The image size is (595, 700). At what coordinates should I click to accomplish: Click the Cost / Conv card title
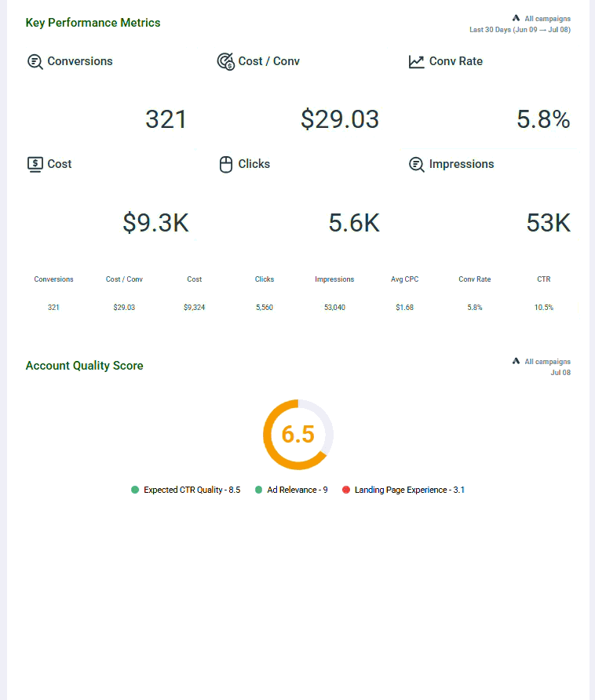[269, 62]
